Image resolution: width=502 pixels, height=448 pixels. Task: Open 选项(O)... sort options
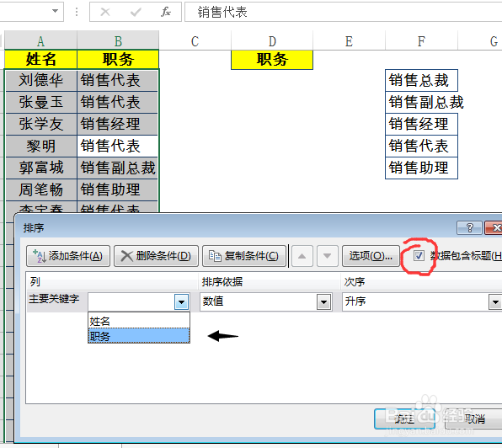371,256
